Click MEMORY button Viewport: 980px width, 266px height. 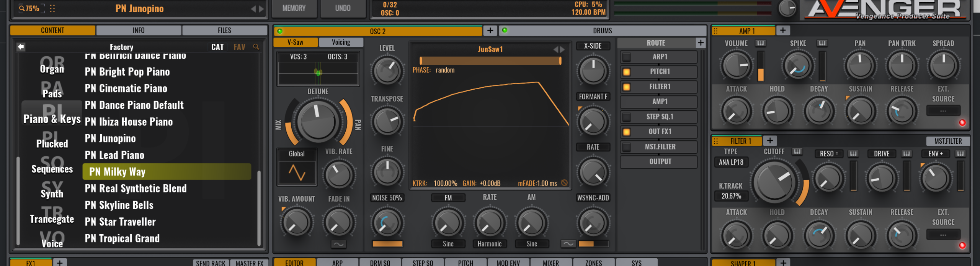pos(294,8)
